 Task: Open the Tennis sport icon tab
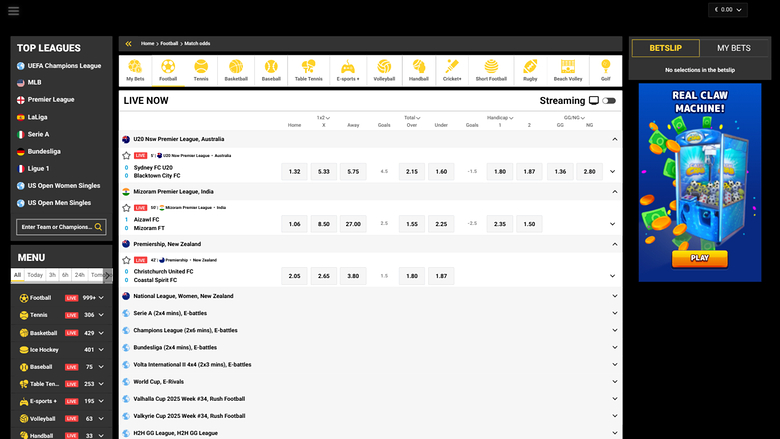pyautogui.click(x=201, y=69)
